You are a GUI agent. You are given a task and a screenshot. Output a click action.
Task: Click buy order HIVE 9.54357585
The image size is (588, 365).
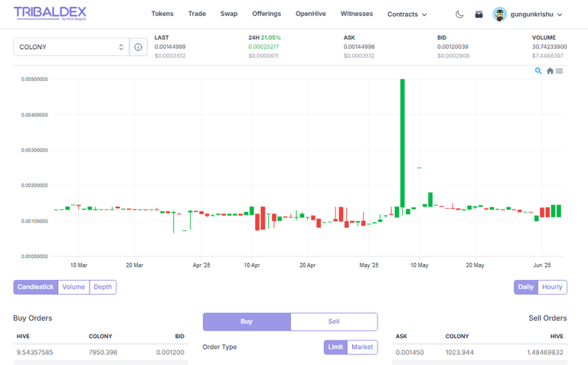click(x=34, y=352)
